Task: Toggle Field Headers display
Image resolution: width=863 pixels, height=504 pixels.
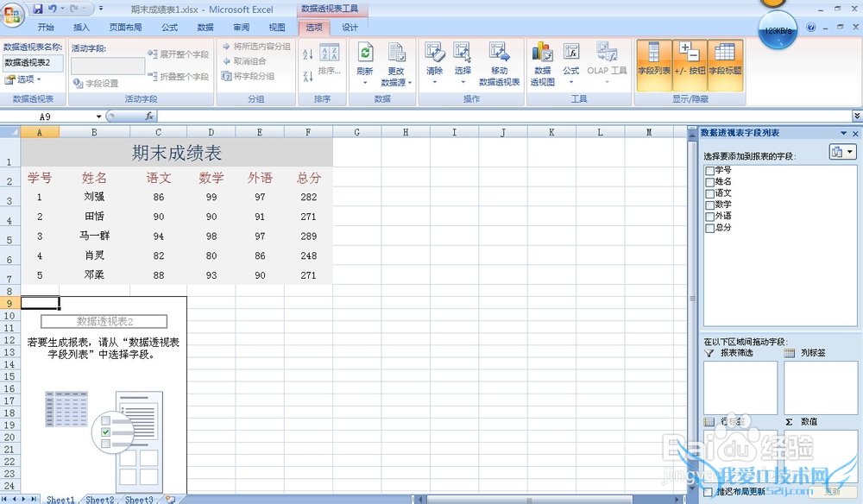Action: 725,65
